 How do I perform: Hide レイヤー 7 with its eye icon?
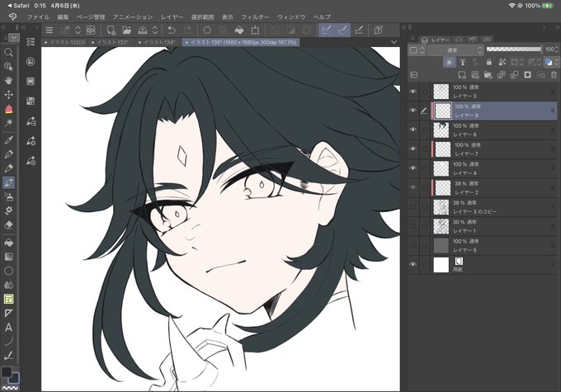point(412,149)
